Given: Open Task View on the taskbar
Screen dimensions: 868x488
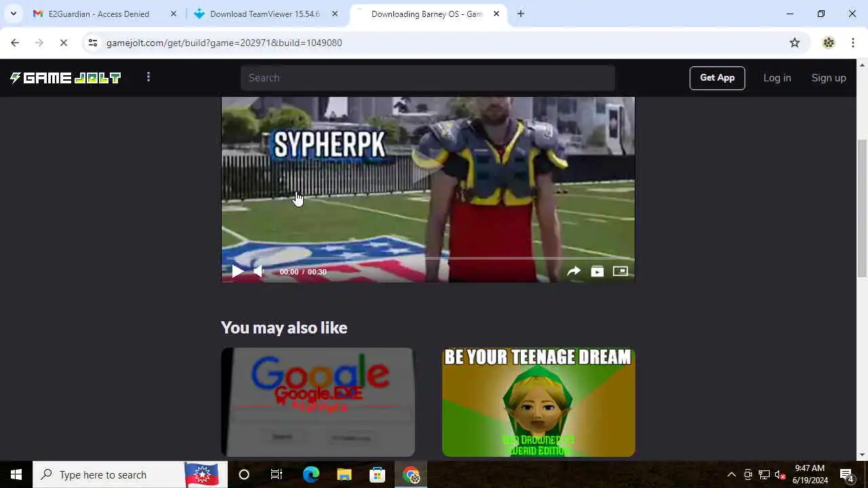Looking at the screenshot, I should tap(277, 474).
